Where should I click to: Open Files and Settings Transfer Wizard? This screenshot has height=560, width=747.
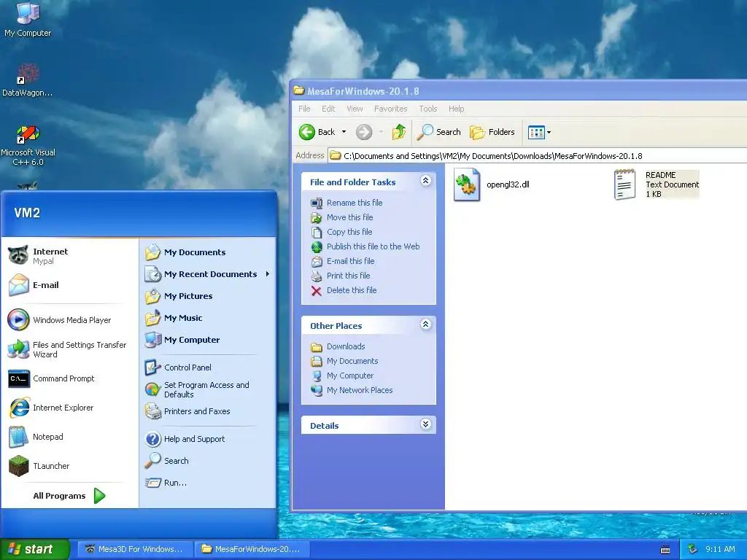tap(68, 349)
